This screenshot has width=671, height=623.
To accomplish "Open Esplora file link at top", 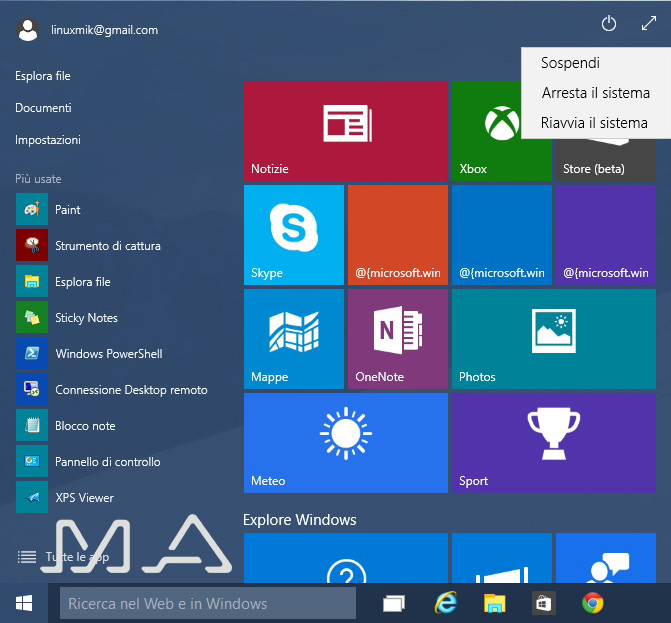I will [x=43, y=76].
